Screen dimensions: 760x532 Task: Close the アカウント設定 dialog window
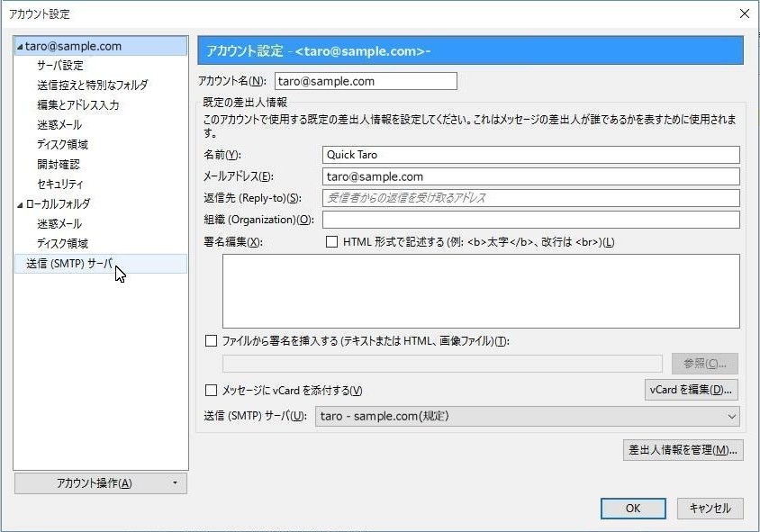pos(744,14)
